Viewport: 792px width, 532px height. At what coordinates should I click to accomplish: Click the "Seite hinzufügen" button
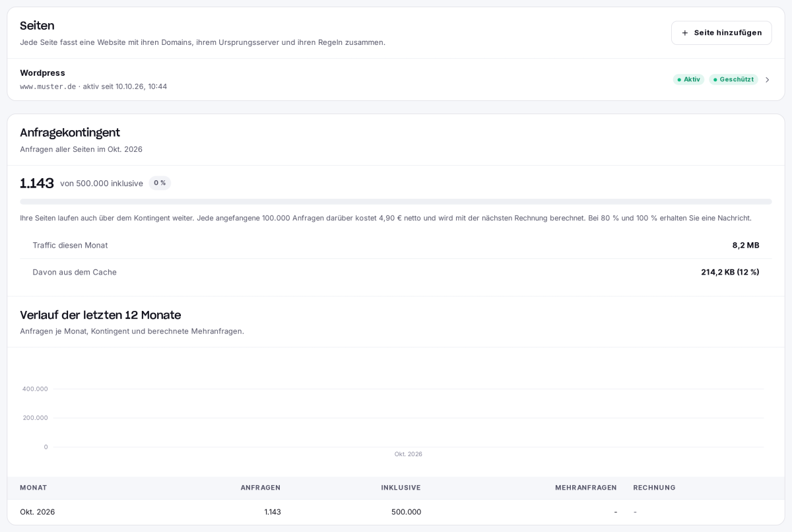[x=721, y=33]
